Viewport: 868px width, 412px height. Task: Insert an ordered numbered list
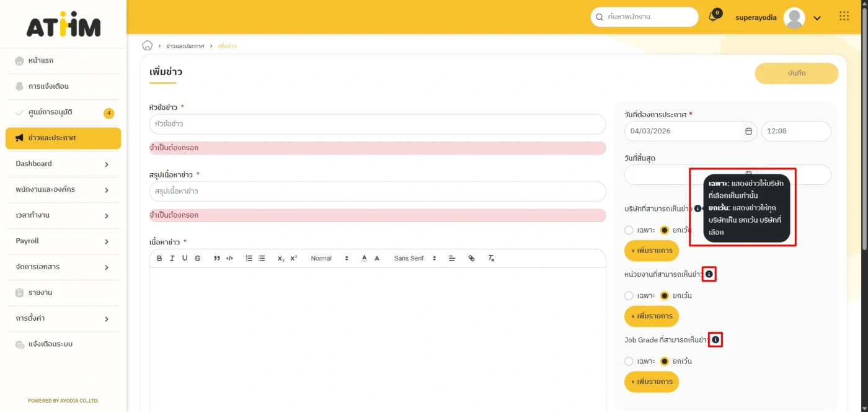coord(249,258)
